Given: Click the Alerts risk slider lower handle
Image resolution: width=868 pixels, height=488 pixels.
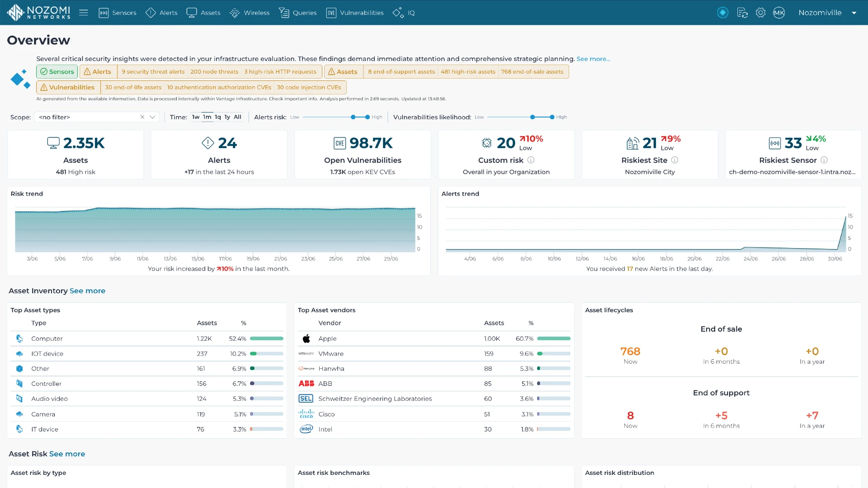Looking at the screenshot, I should pos(353,117).
